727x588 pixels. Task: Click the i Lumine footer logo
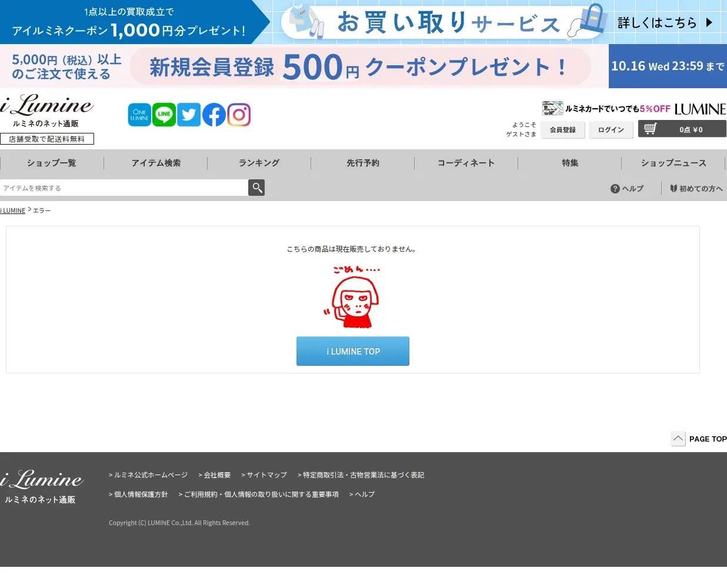42,480
